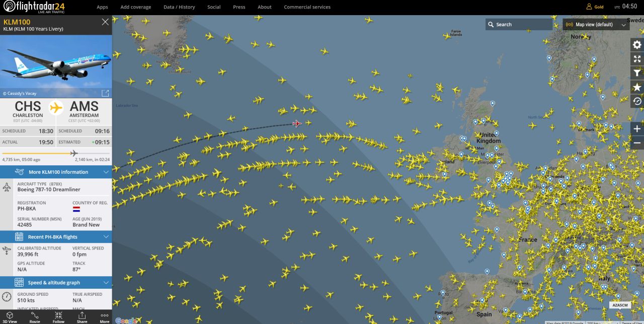Click the Google logo on the map

(126, 320)
